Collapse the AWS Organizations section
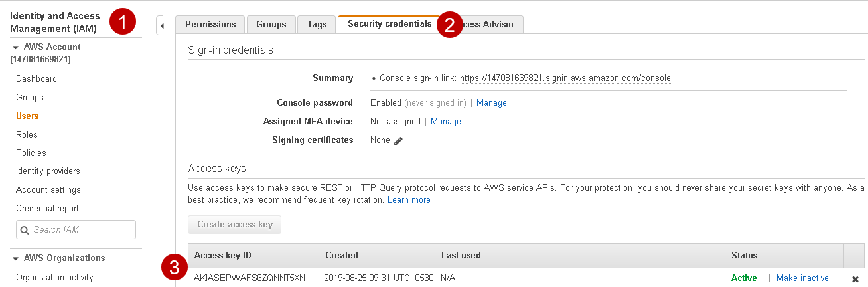 [16, 258]
